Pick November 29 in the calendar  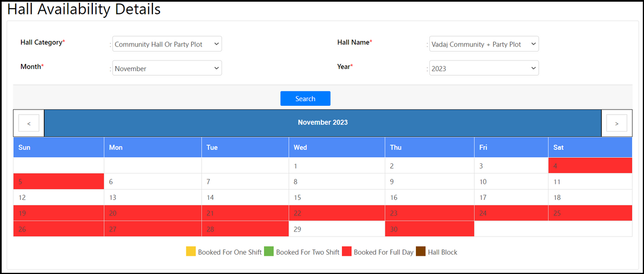pos(336,229)
